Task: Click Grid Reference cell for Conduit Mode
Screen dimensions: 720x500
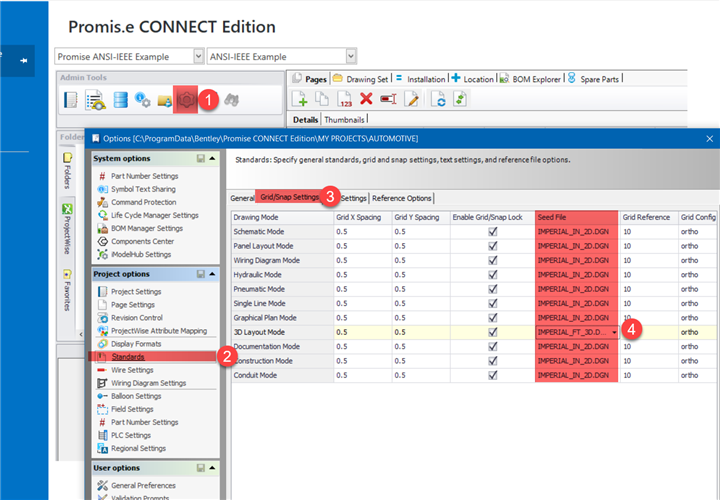Action: [x=648, y=375]
